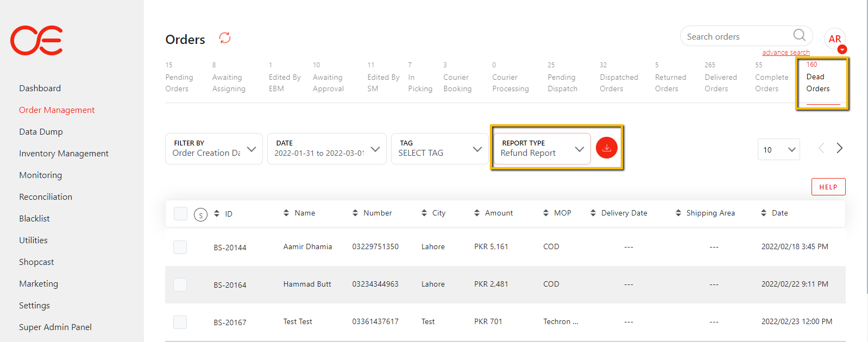868x342 pixels.
Task: Click the search magnifier icon
Action: (799, 36)
